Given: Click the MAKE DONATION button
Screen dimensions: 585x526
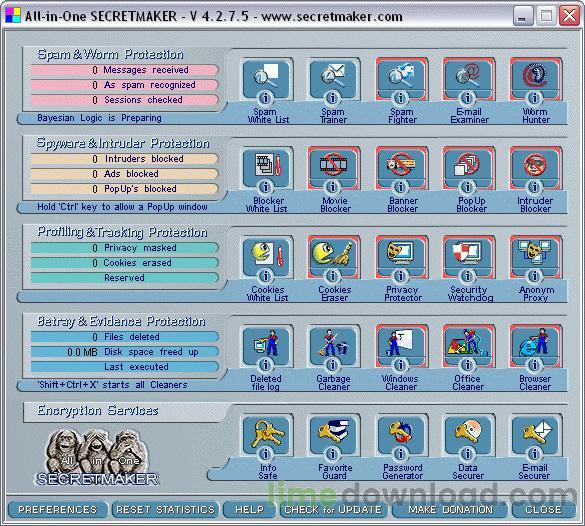Looking at the screenshot, I should pyautogui.click(x=450, y=510).
